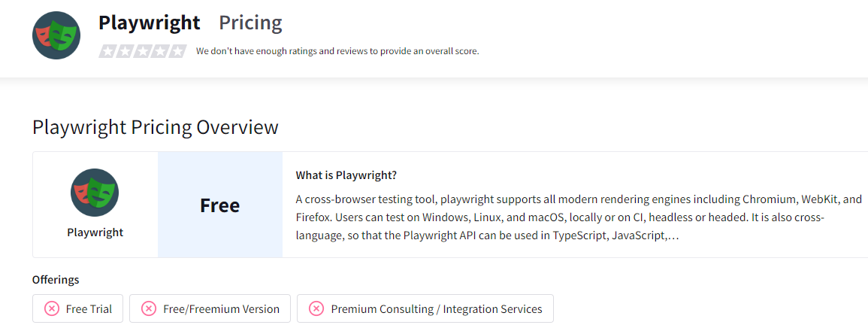The width and height of the screenshot is (868, 328).
Task: Click the Free price panel
Action: (x=219, y=205)
